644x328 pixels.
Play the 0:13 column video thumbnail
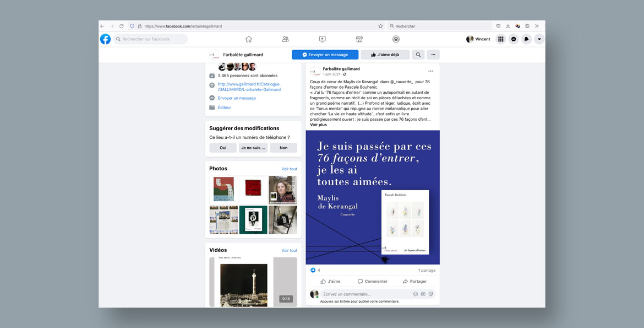[253, 282]
